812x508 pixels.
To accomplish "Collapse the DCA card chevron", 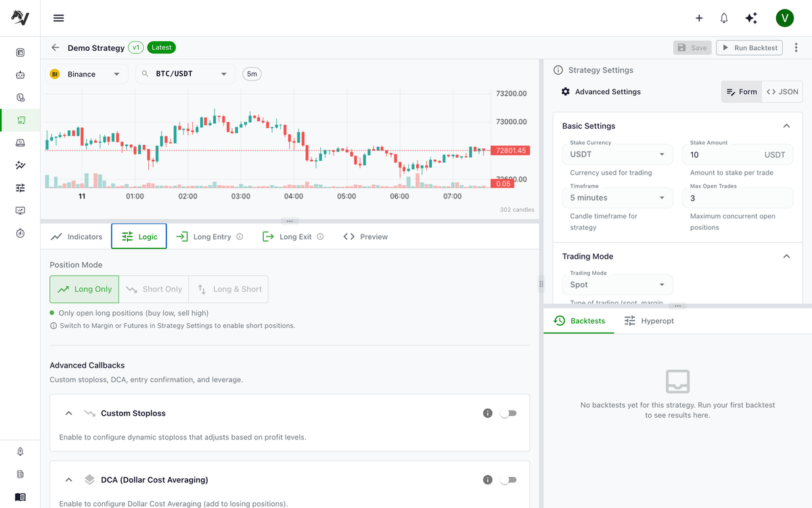I will (68, 480).
